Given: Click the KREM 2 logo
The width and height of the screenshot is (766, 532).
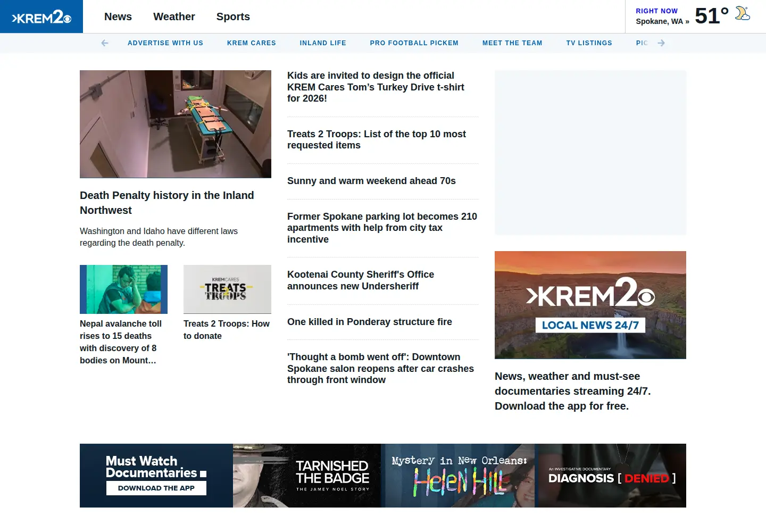Looking at the screenshot, I should [41, 17].
